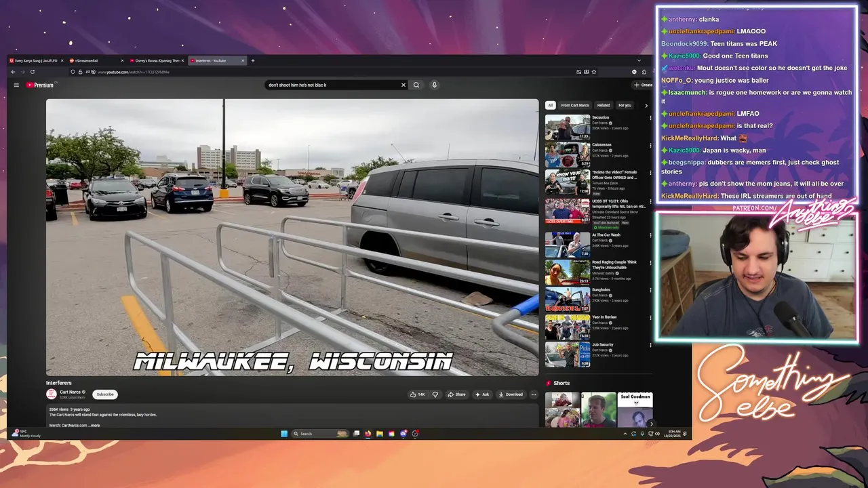
Task: Click the YouTube search magnifier button
Action: click(416, 85)
